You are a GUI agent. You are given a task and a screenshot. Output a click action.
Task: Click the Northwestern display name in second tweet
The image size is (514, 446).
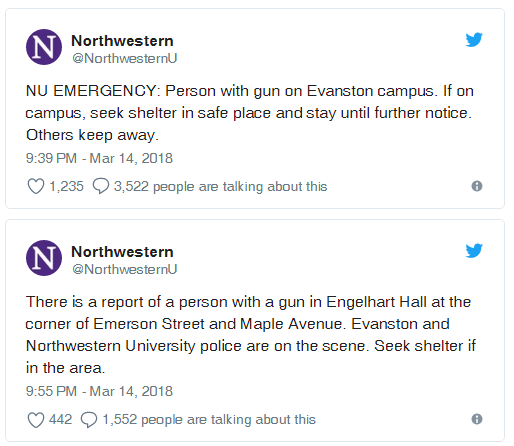click(122, 252)
